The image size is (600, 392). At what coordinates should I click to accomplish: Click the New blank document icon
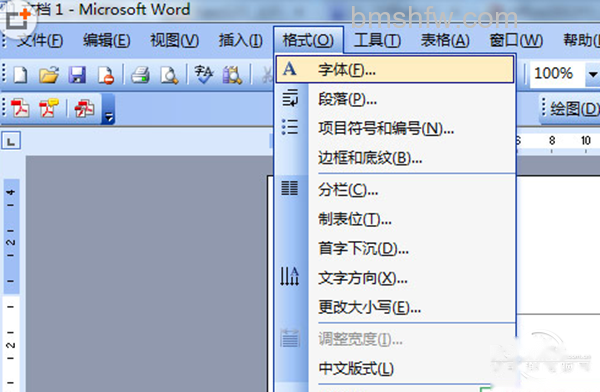coord(20,74)
